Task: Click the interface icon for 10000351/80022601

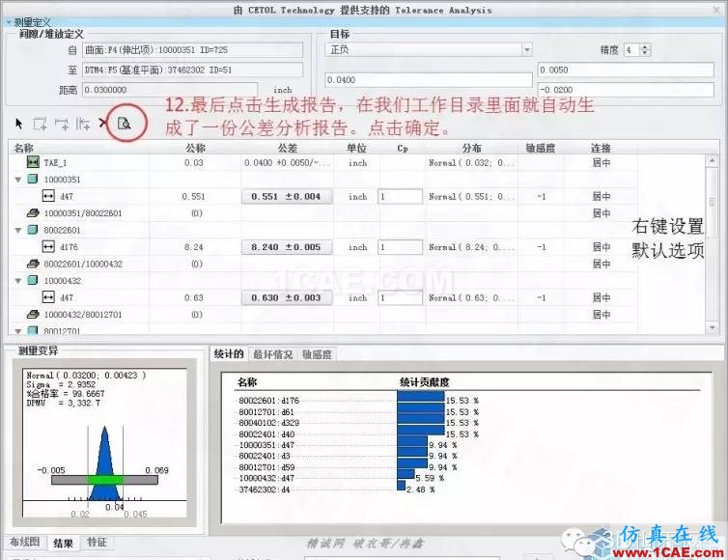Action: (33, 212)
